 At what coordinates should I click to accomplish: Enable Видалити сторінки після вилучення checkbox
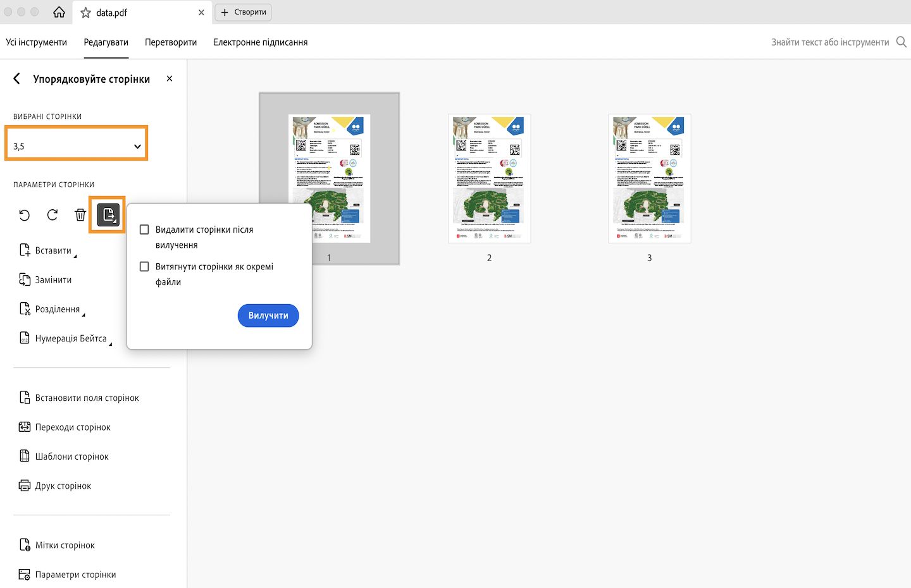(x=144, y=230)
